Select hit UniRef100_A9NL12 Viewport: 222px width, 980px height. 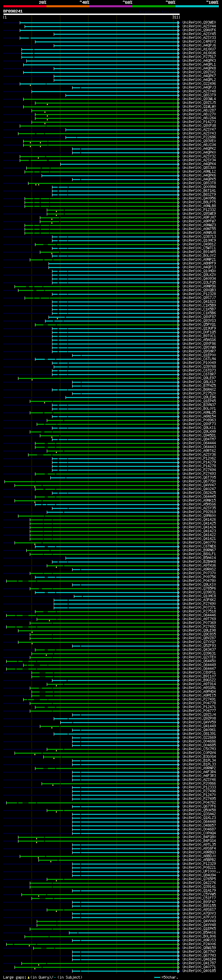(x=199, y=172)
